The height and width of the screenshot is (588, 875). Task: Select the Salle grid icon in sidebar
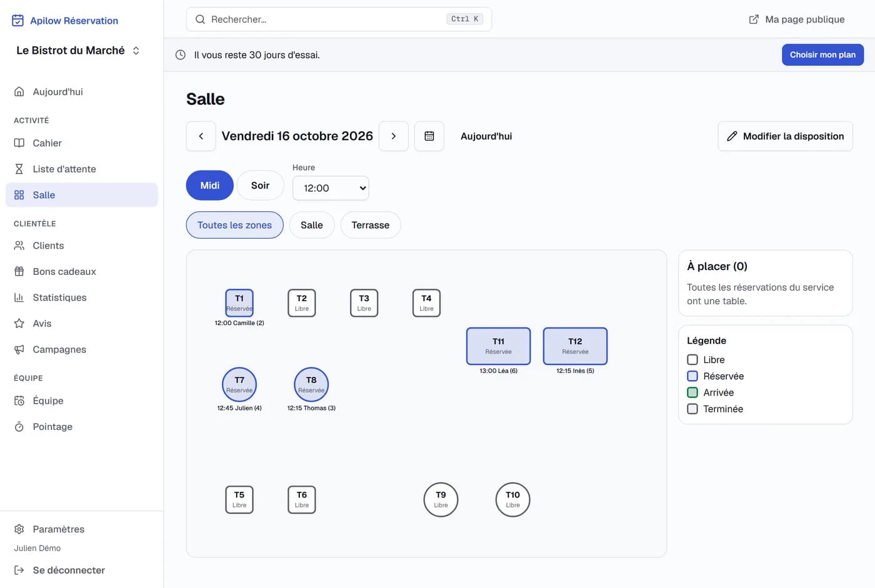19,195
